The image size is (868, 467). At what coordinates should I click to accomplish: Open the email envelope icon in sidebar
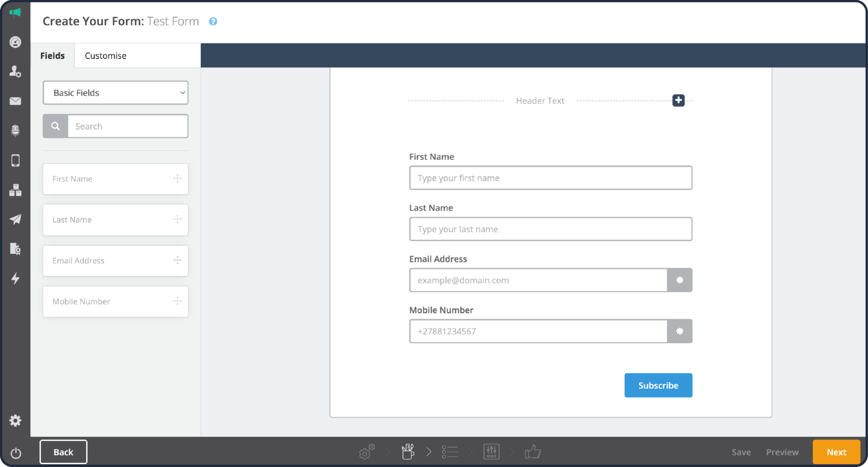[x=15, y=101]
